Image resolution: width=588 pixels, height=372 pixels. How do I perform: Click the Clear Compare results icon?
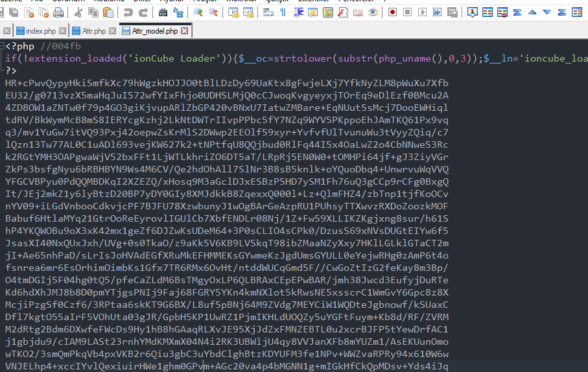point(502,12)
